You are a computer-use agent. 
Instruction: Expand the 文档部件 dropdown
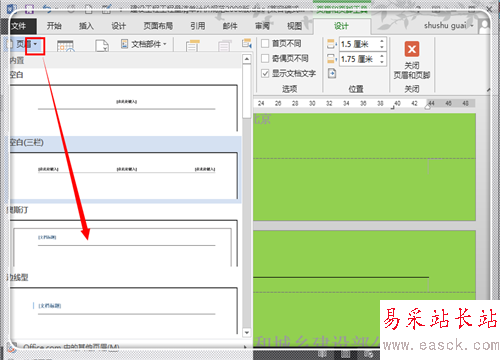click(x=144, y=44)
